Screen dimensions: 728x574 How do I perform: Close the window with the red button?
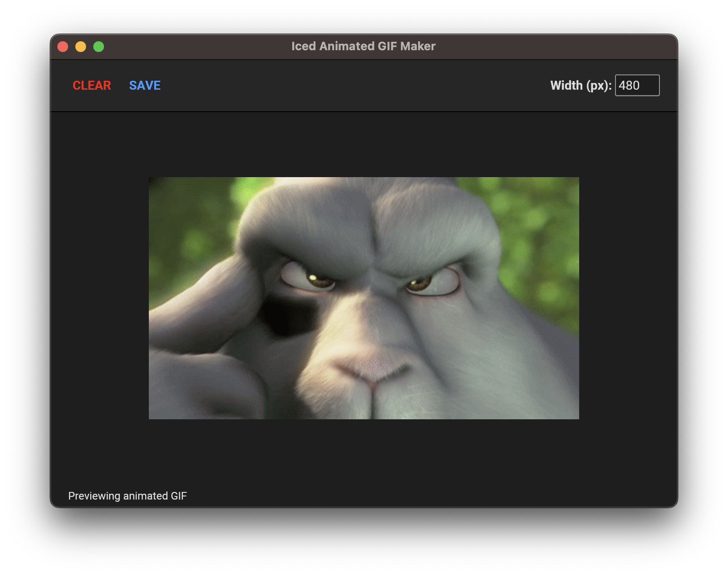tap(63, 47)
